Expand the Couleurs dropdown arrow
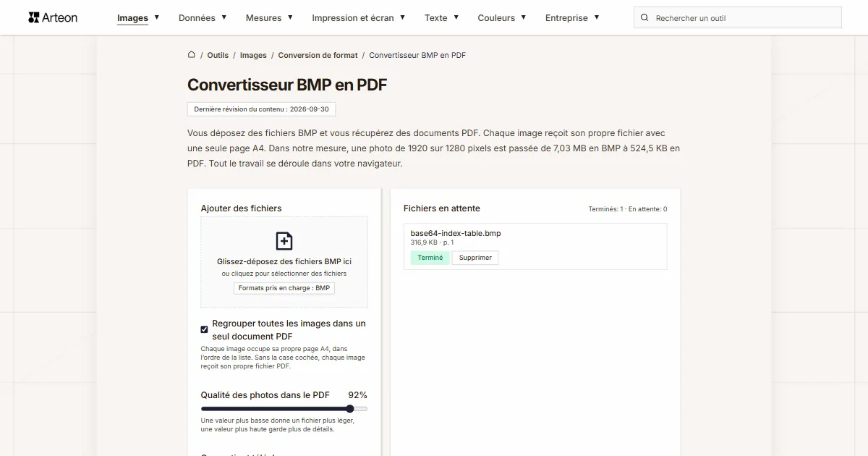 coord(524,17)
